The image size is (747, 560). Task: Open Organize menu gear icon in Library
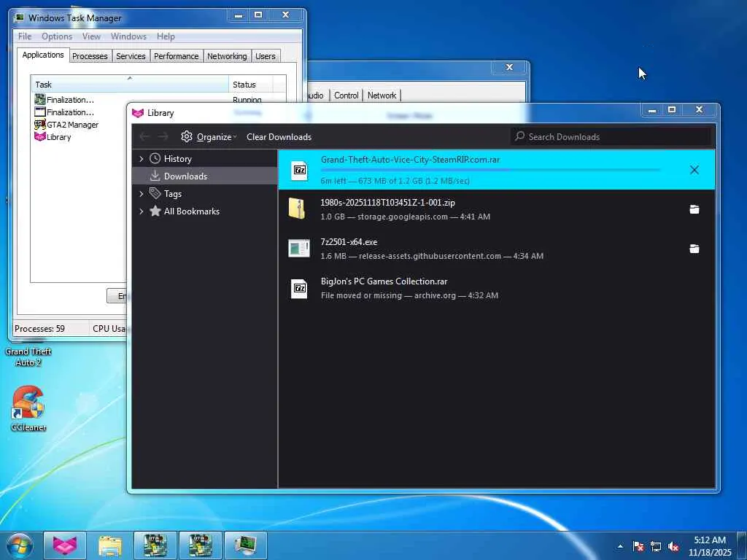[x=186, y=136]
